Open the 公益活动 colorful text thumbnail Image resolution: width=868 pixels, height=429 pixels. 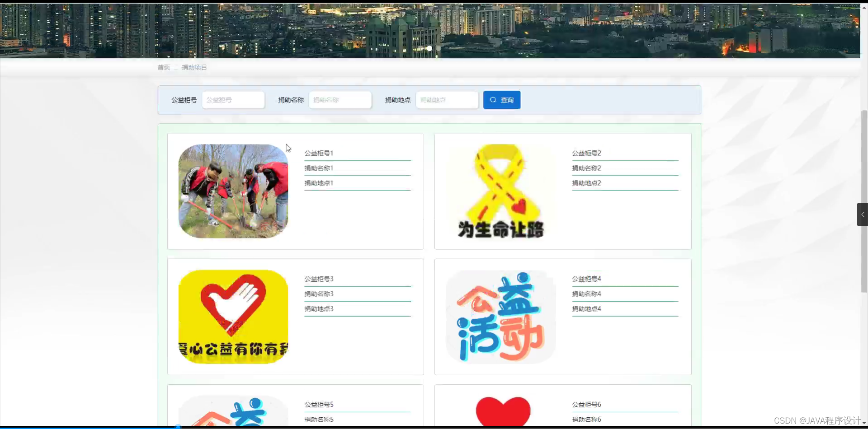(500, 317)
